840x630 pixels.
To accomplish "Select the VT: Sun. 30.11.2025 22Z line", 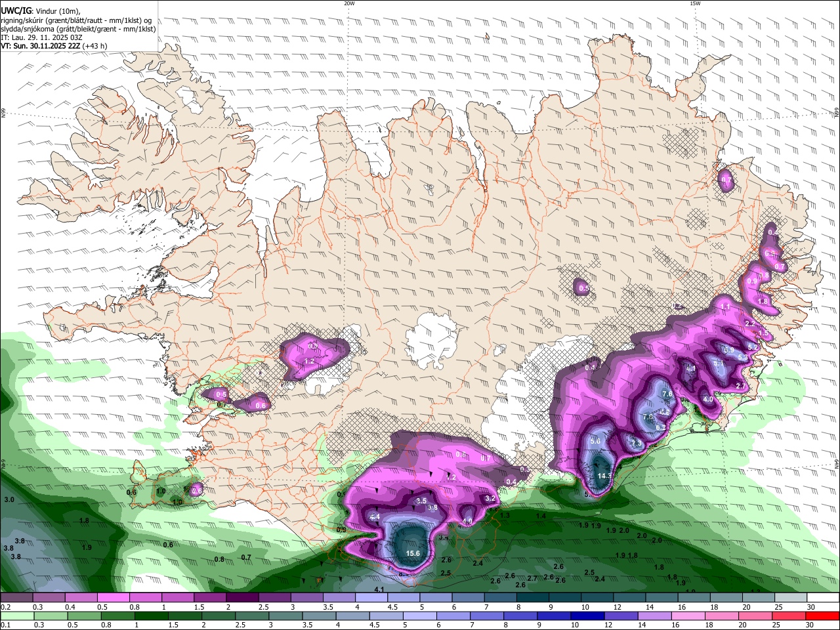I will click(54, 46).
